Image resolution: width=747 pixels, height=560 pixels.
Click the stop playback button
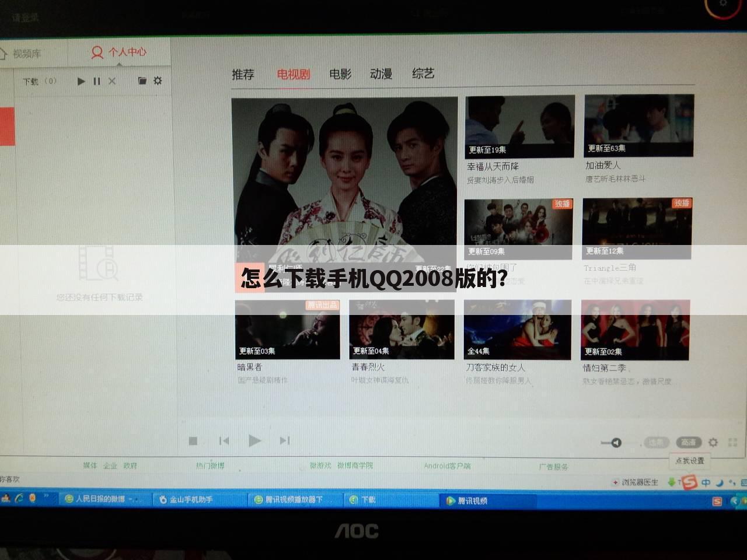[x=193, y=441]
